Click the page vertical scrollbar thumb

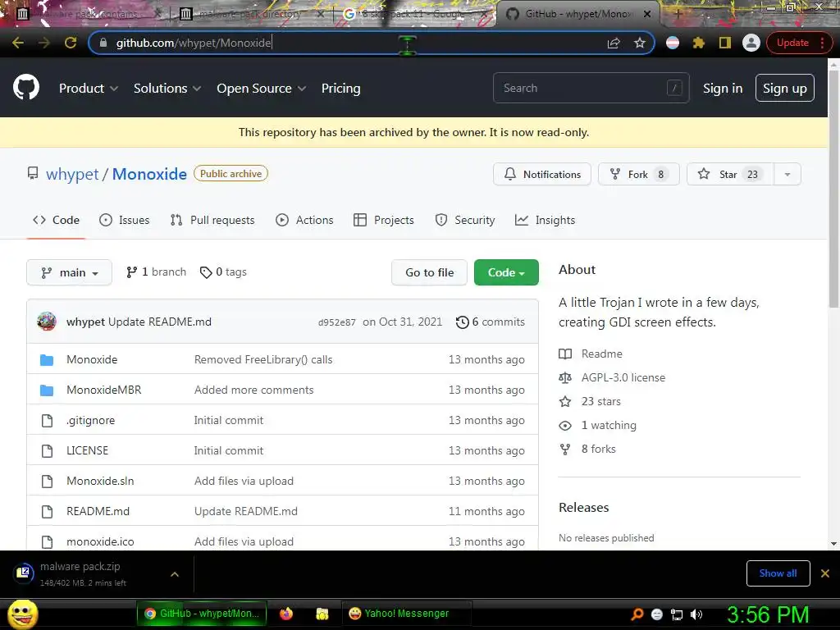(833, 190)
